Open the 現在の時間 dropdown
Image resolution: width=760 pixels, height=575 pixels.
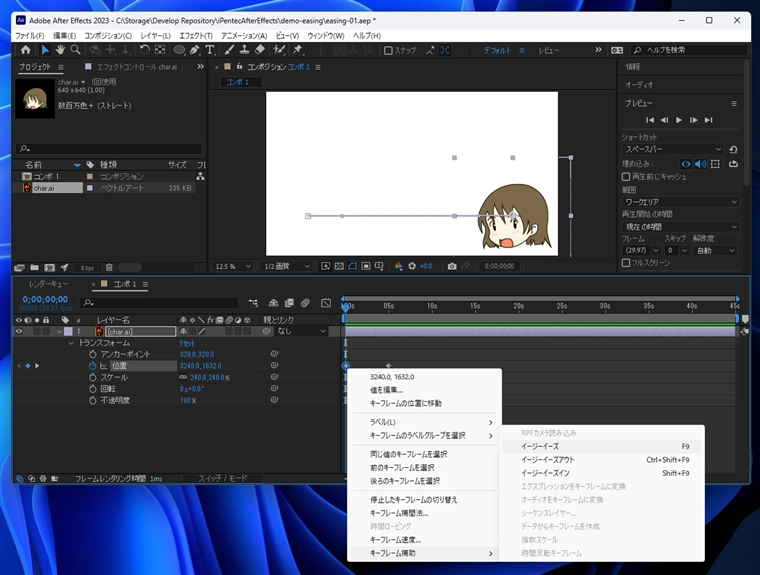[x=681, y=226]
